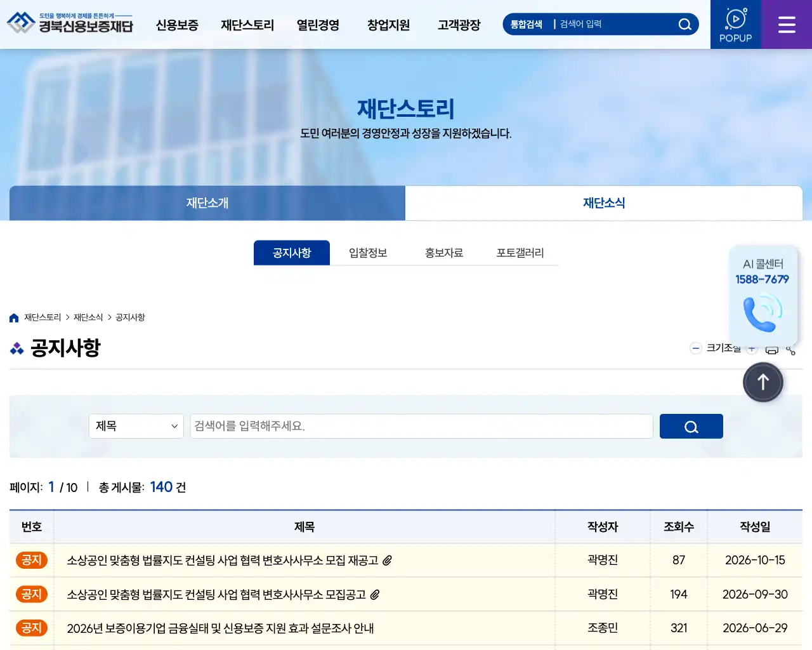Click the scroll-to-top arrow button

pyautogui.click(x=763, y=382)
